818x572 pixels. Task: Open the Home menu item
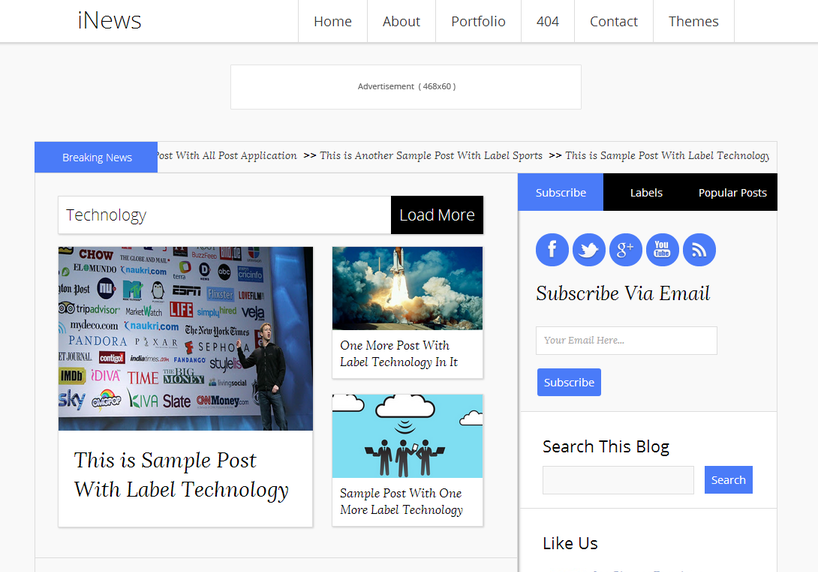click(x=333, y=21)
